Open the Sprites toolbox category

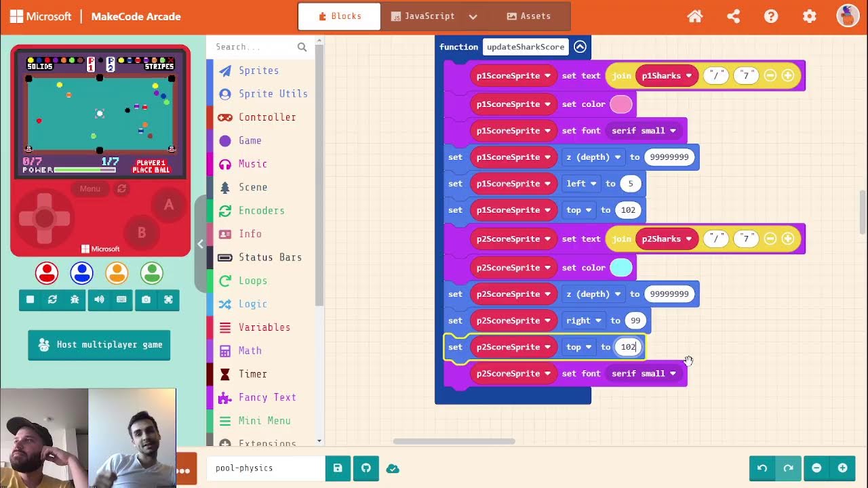point(264,70)
